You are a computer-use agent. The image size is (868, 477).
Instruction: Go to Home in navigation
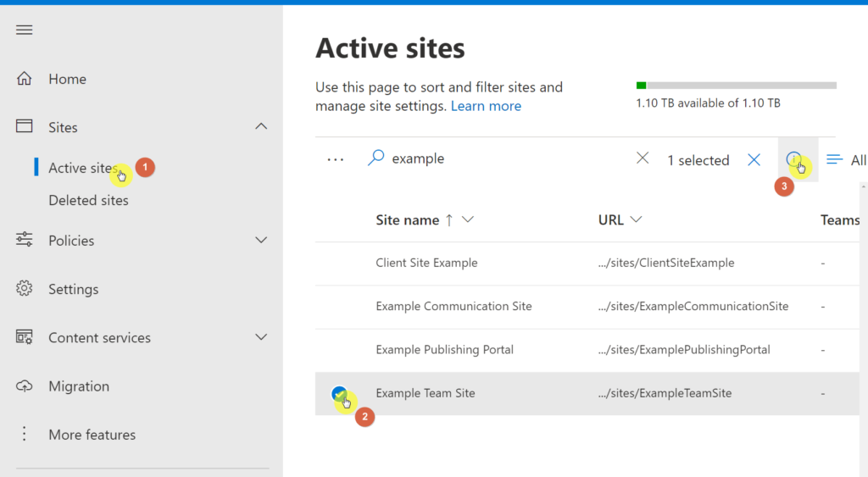click(68, 79)
